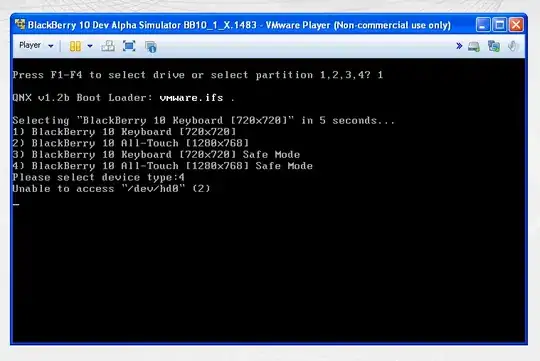The width and height of the screenshot is (540, 361).
Task: Click the sound card device icon
Action: [x=513, y=46]
